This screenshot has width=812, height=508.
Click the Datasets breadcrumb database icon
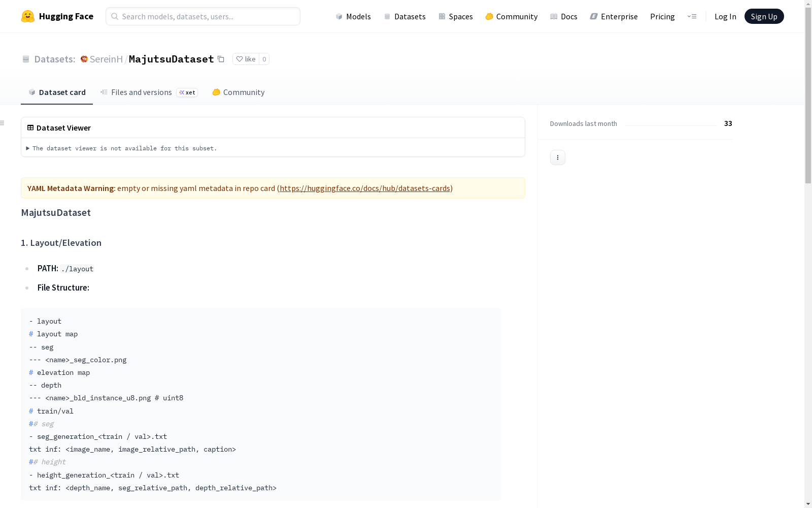pyautogui.click(x=26, y=59)
